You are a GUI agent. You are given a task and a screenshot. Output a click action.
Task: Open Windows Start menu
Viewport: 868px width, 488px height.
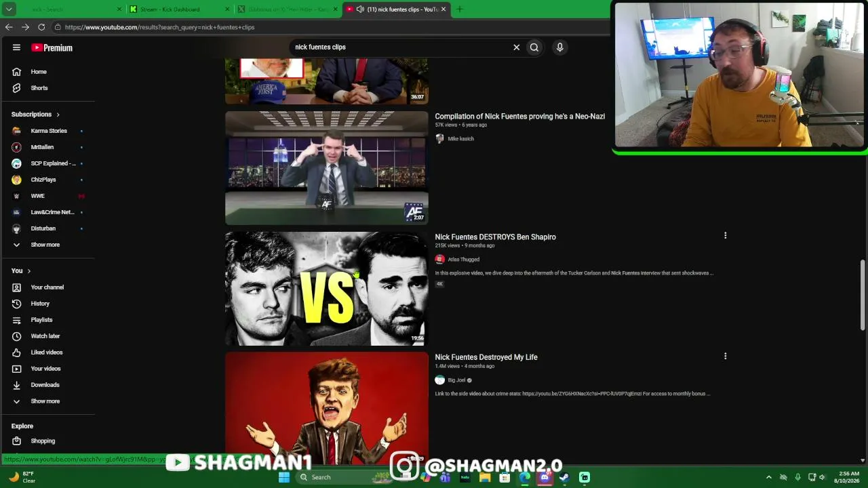tap(284, 477)
